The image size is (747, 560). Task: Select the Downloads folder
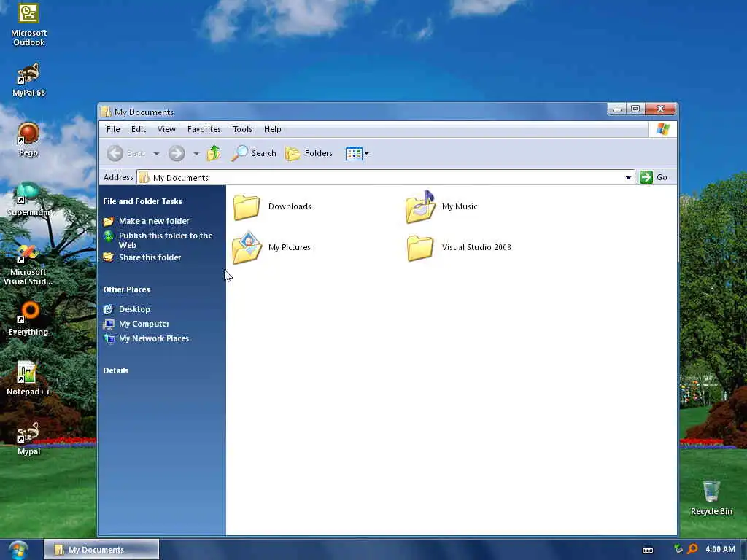tap(272, 206)
